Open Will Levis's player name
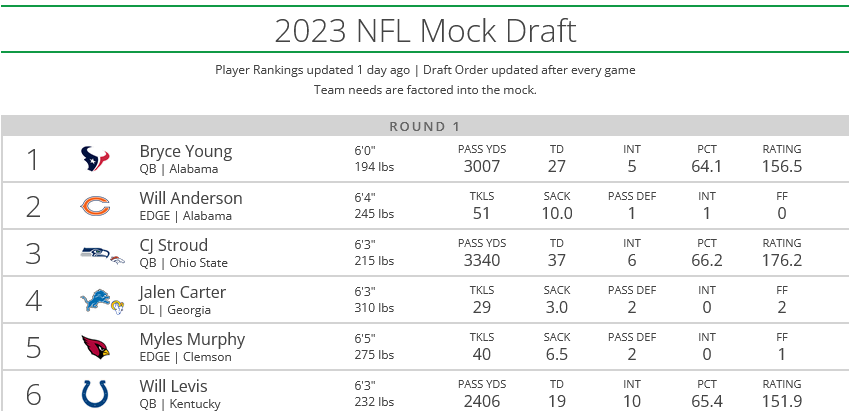849x411 pixels. (x=174, y=386)
